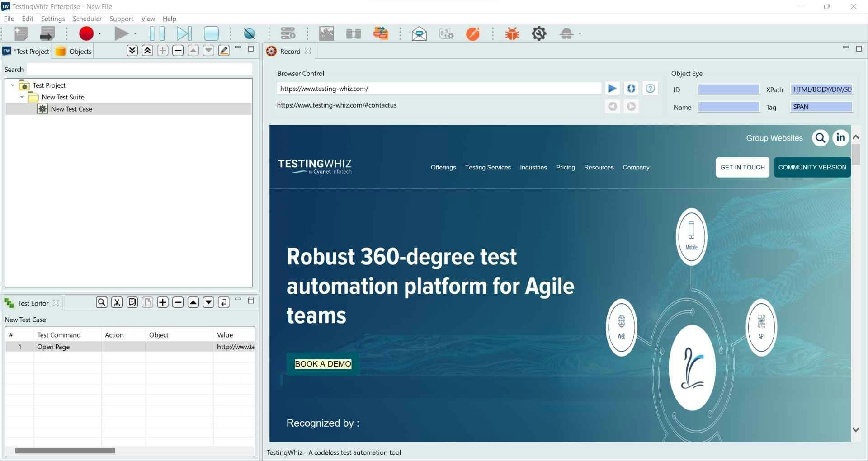Open the Record button dropdown arrow

point(99,33)
